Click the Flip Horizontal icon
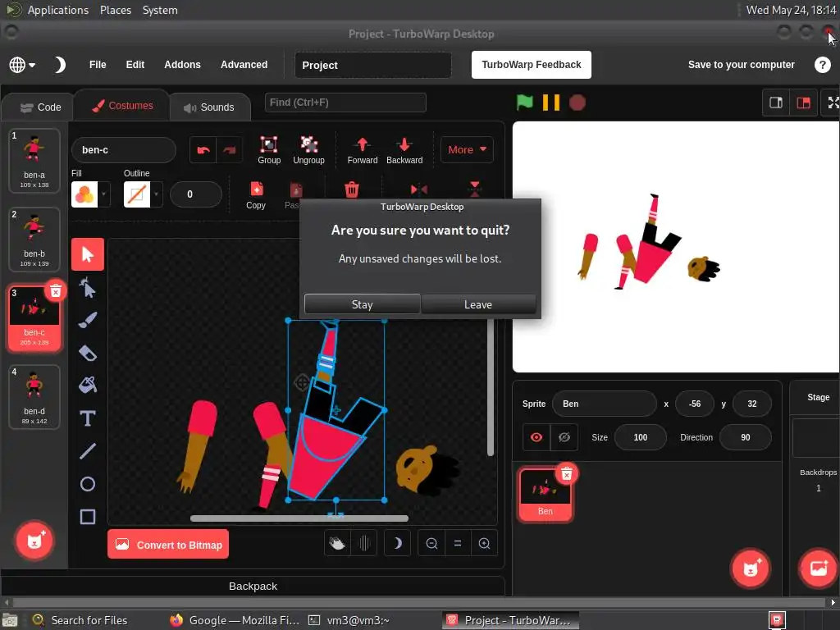Screen dimensions: 840x630 (419, 189)
